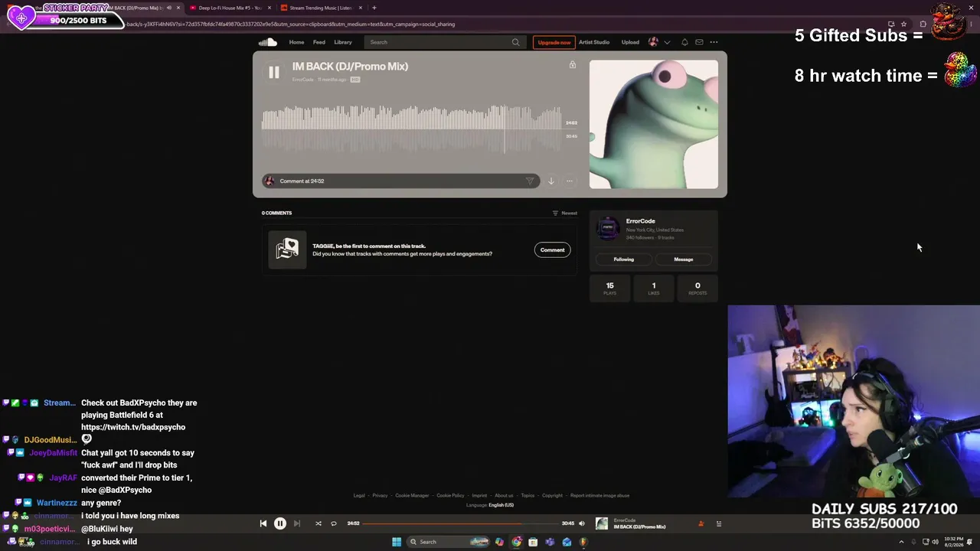Open Artist Studio
The image size is (980, 551).
594,42
